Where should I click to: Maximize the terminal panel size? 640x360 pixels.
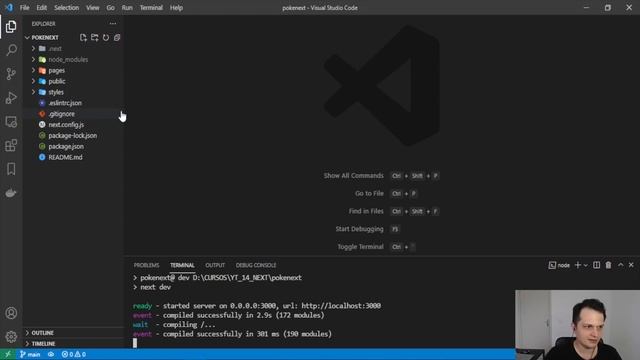click(620, 265)
